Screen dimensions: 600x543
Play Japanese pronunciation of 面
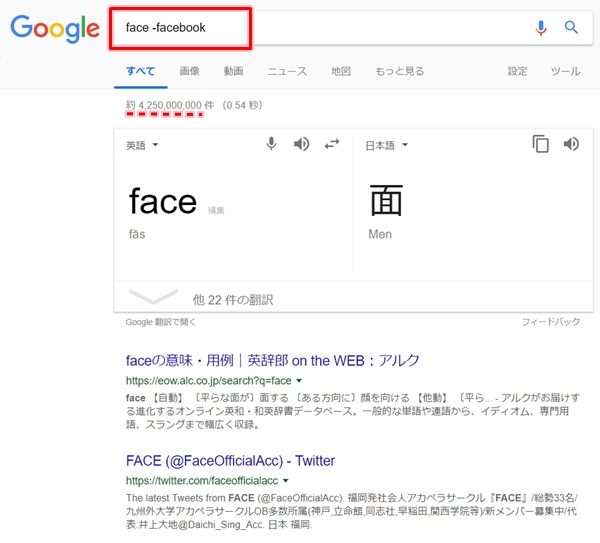point(571,144)
